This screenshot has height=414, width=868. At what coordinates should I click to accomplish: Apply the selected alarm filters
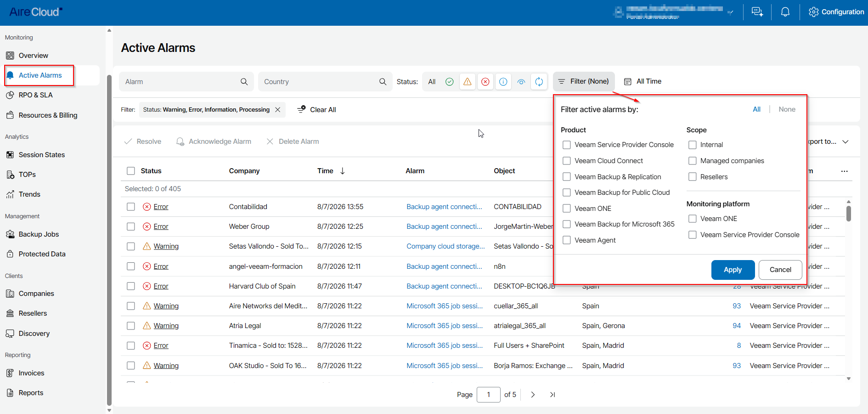[733, 270]
